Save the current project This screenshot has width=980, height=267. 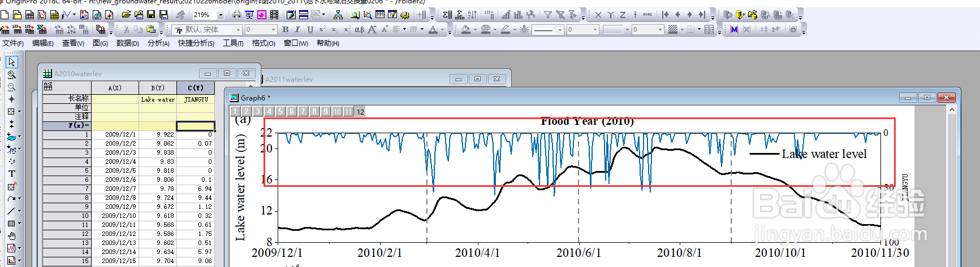[x=151, y=15]
